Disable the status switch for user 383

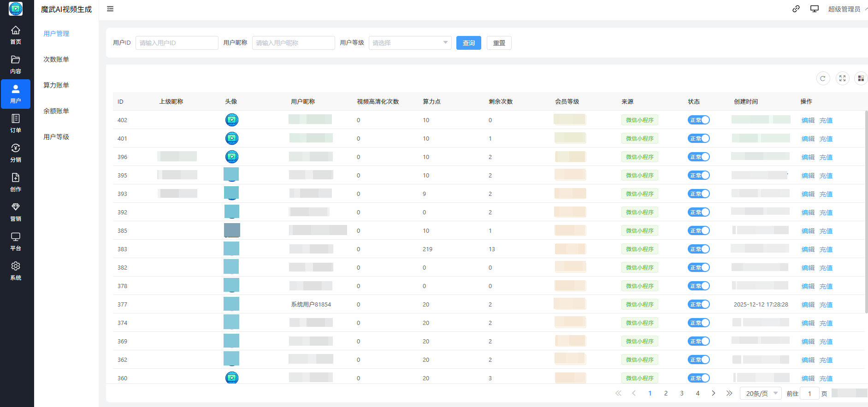click(698, 249)
